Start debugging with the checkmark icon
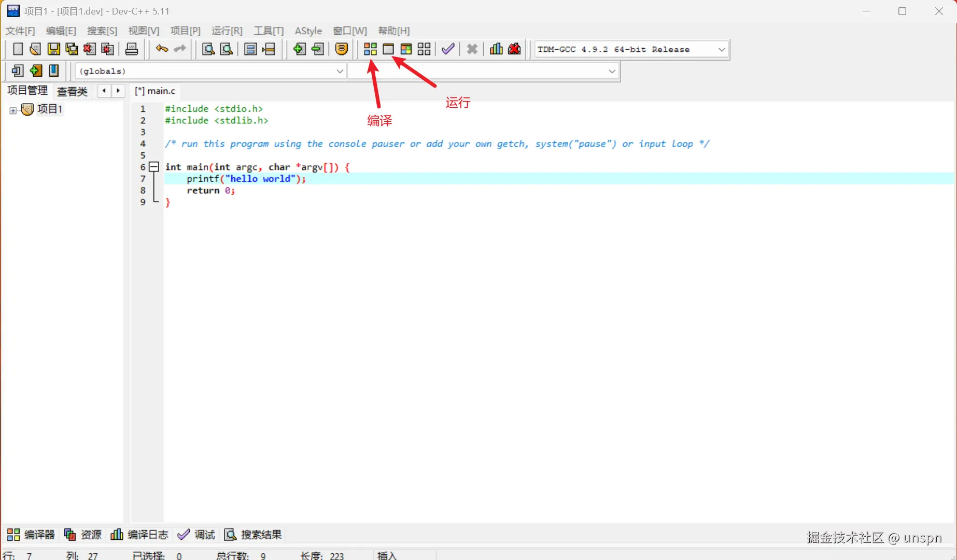 [448, 49]
